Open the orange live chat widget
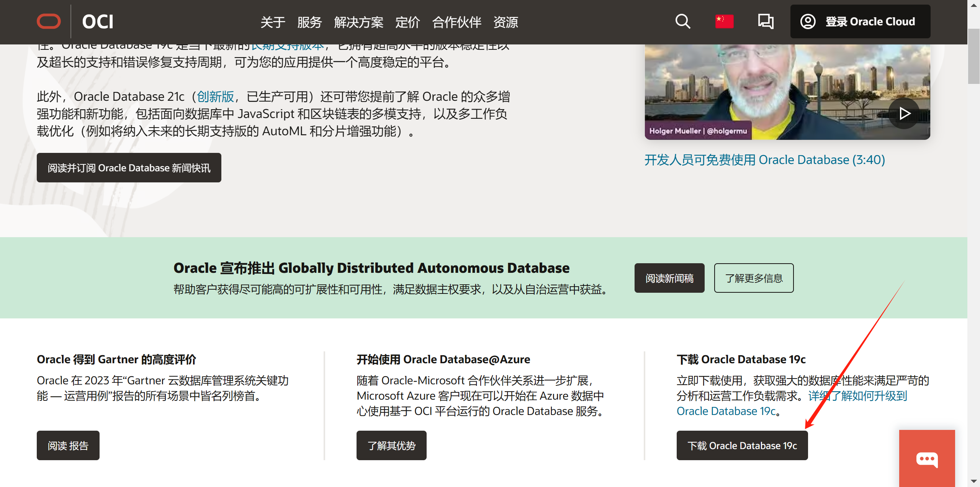980x487 pixels. (x=927, y=458)
